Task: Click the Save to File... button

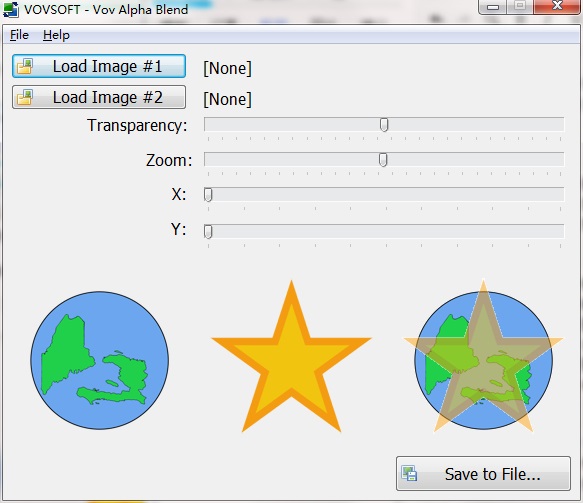Action: [483, 474]
